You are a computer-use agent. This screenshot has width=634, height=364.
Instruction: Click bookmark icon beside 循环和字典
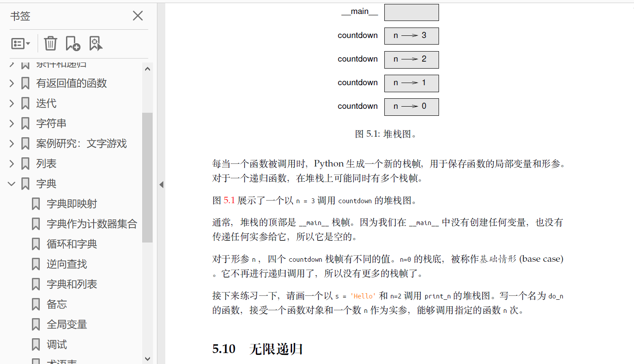pyautogui.click(x=36, y=244)
